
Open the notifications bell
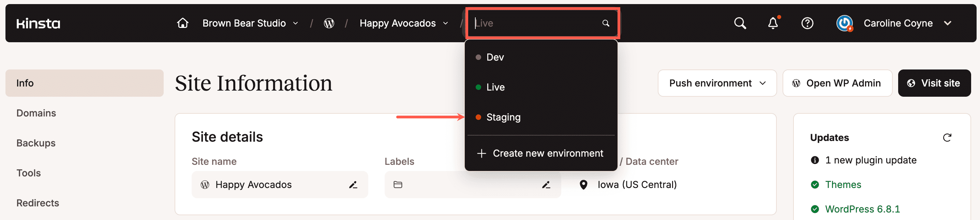point(773,23)
